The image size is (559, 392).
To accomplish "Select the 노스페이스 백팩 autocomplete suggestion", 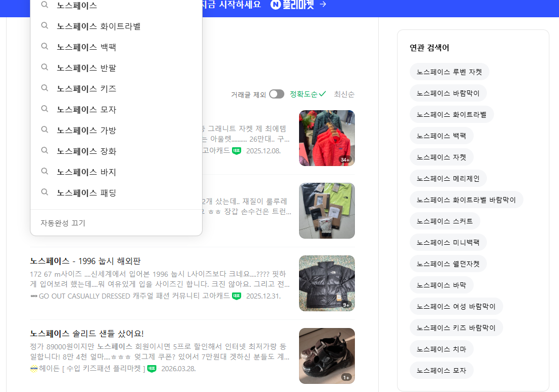I will (x=116, y=47).
